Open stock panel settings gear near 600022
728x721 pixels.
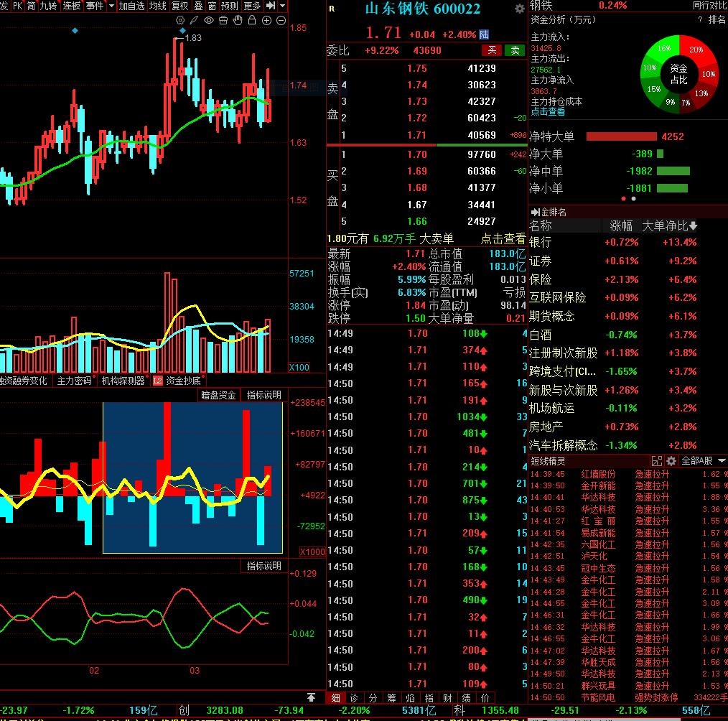pyautogui.click(x=520, y=9)
